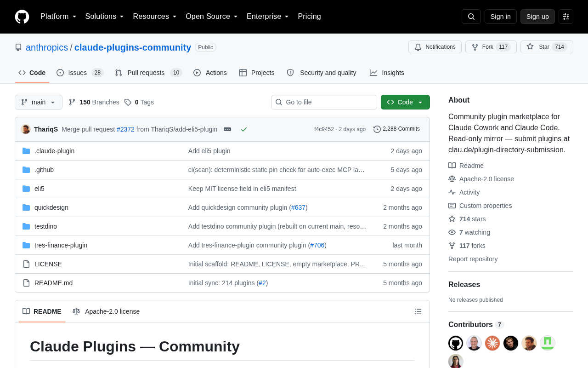Open README.md file
The height and width of the screenshot is (368, 588).
coord(53,283)
